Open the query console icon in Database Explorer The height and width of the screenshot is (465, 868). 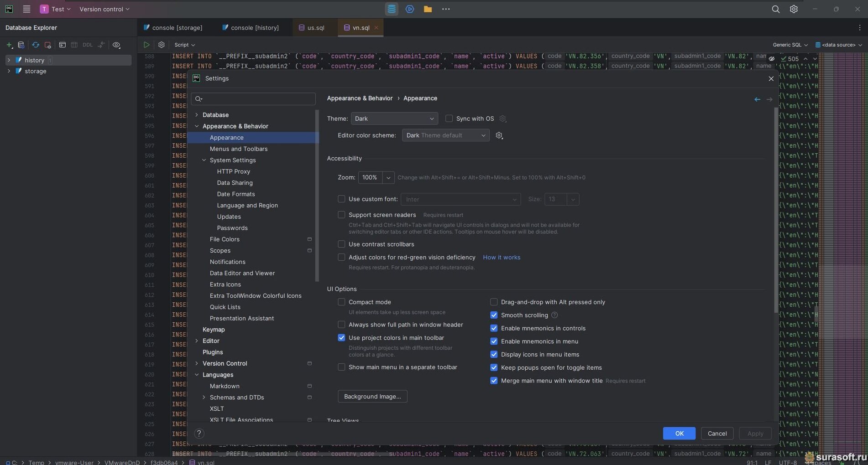pyautogui.click(x=62, y=45)
